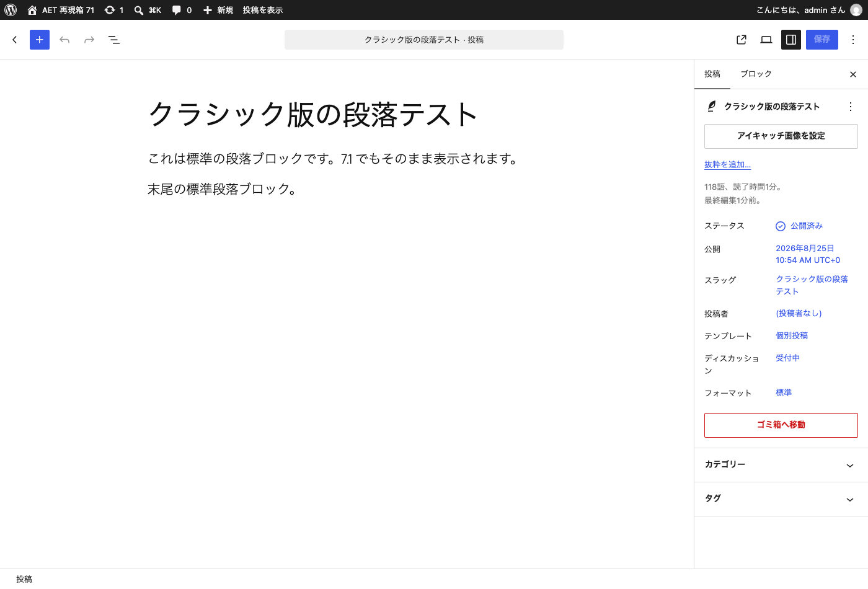
Task: Go back using the left chevron
Action: point(15,40)
